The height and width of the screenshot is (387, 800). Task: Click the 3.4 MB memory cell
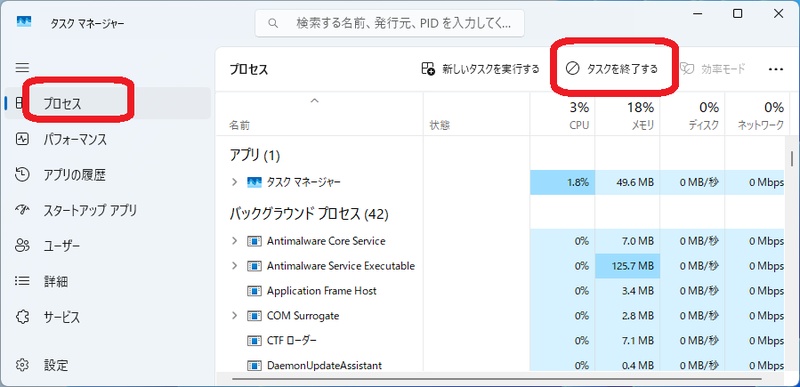click(627, 291)
